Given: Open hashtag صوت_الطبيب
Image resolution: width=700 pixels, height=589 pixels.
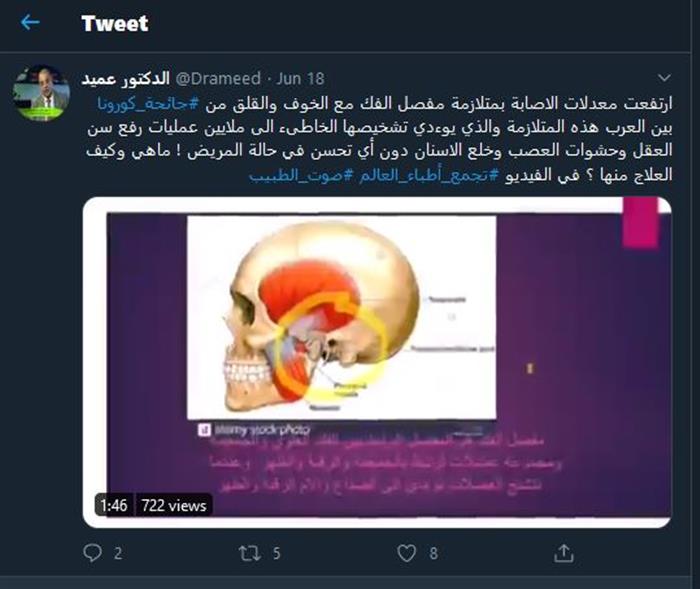Looking at the screenshot, I should tap(301, 175).
